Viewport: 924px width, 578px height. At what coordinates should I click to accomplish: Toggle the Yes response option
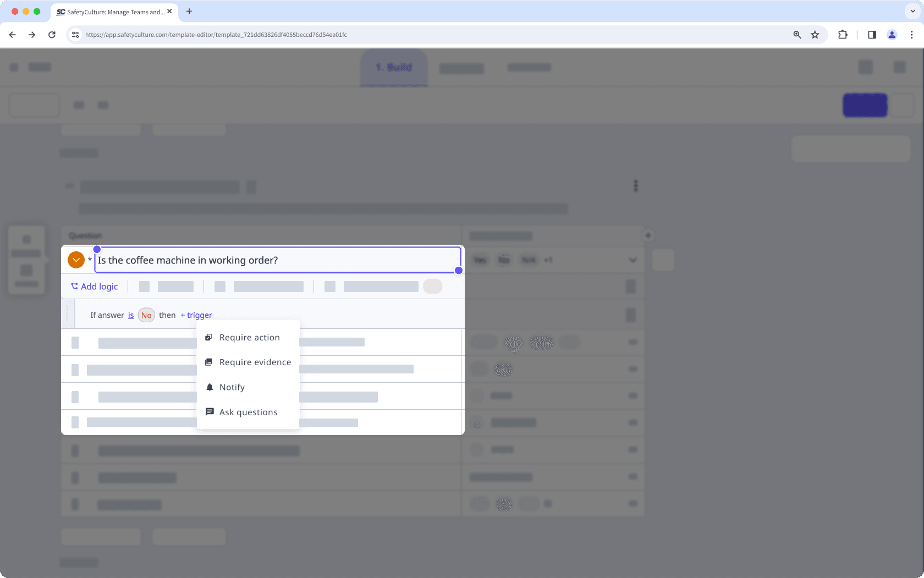479,260
